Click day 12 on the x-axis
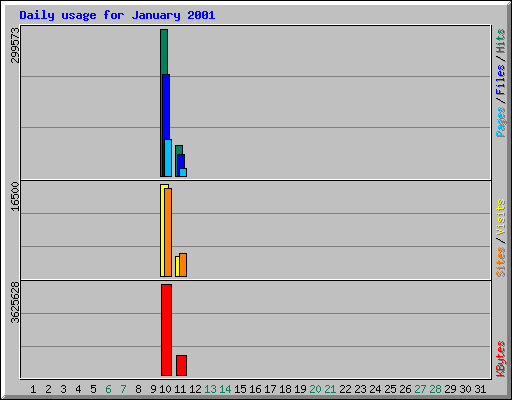512x400 pixels. tap(195, 389)
